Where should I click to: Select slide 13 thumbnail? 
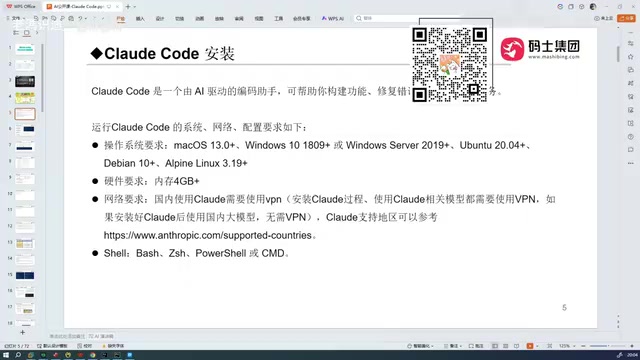click(25, 243)
